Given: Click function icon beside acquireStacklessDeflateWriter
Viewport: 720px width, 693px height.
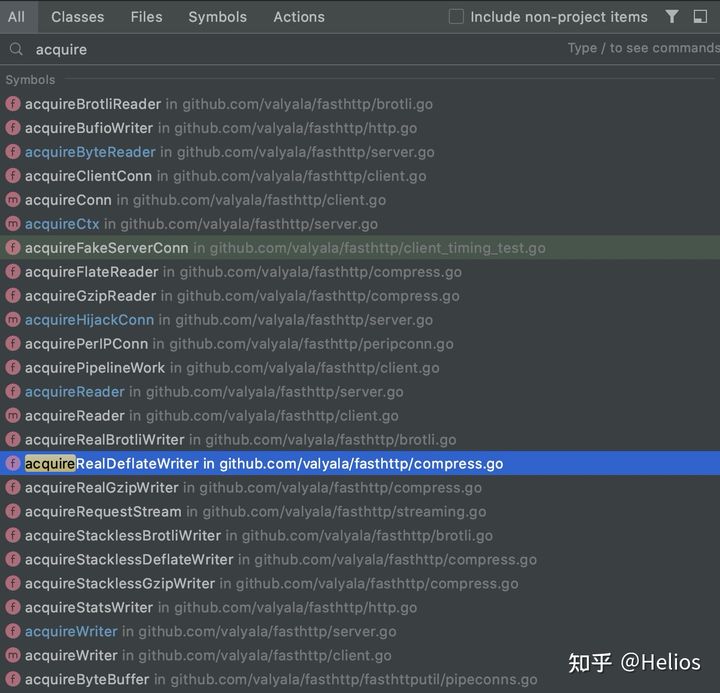Looking at the screenshot, I should click(x=13, y=559).
